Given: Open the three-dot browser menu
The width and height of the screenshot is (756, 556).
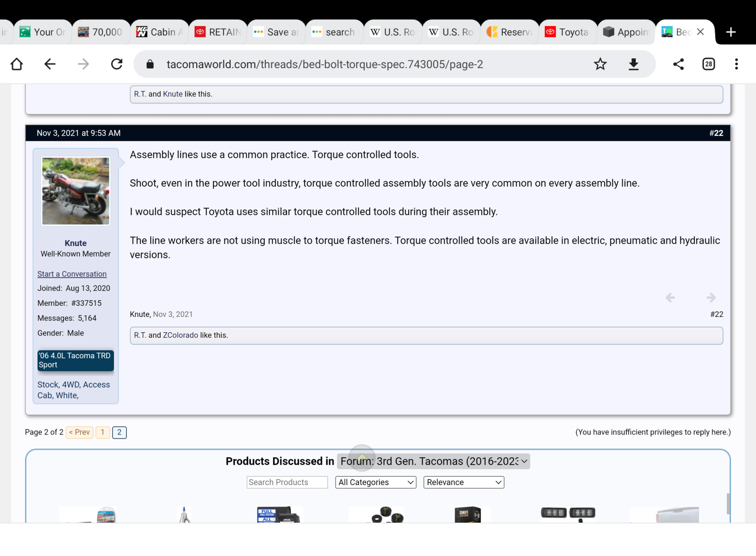Looking at the screenshot, I should point(736,64).
